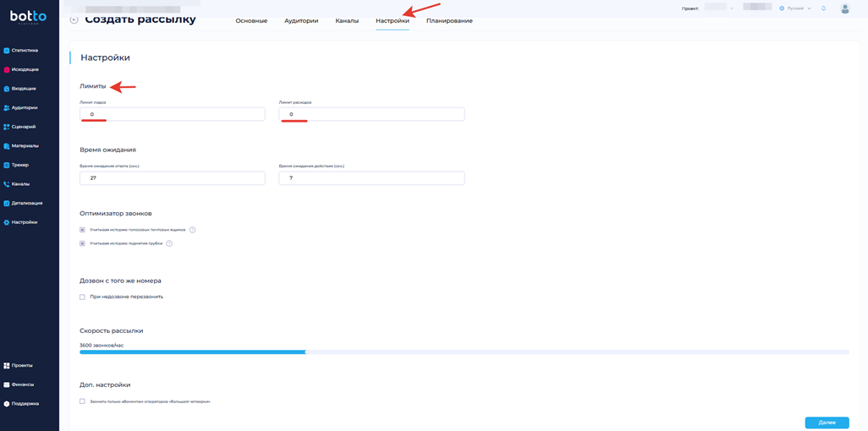Click the Скорость рассылки slider handle
The height and width of the screenshot is (431, 868).
coord(305,352)
